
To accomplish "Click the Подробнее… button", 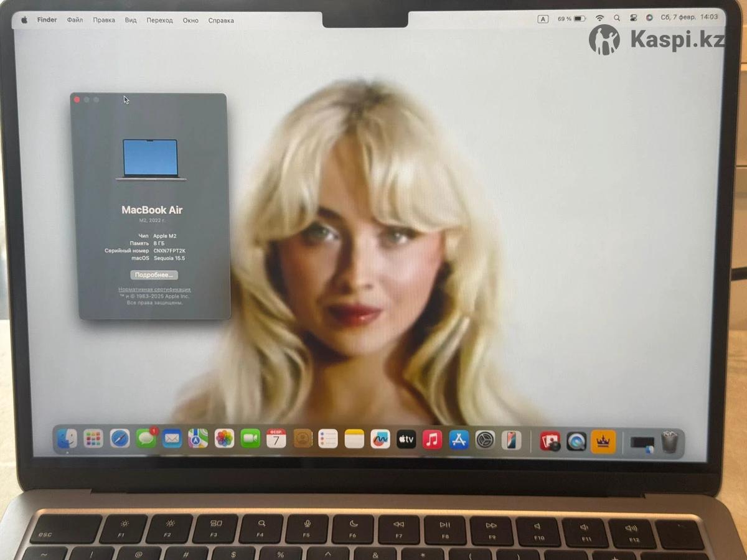I will (x=154, y=275).
